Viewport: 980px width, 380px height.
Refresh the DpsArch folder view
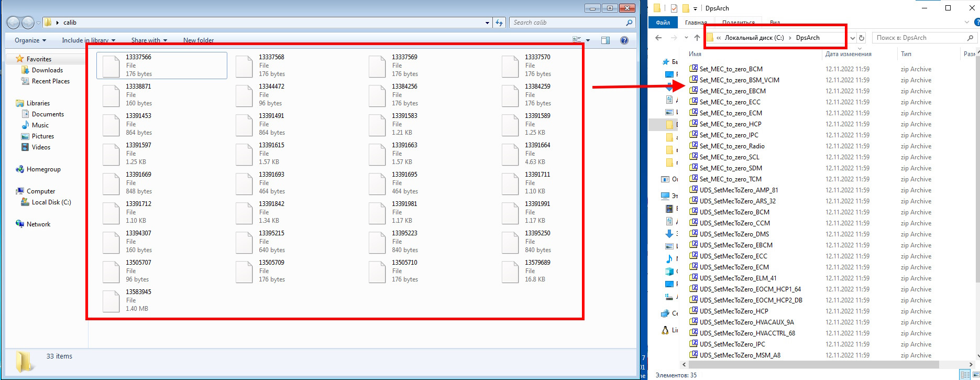click(862, 38)
